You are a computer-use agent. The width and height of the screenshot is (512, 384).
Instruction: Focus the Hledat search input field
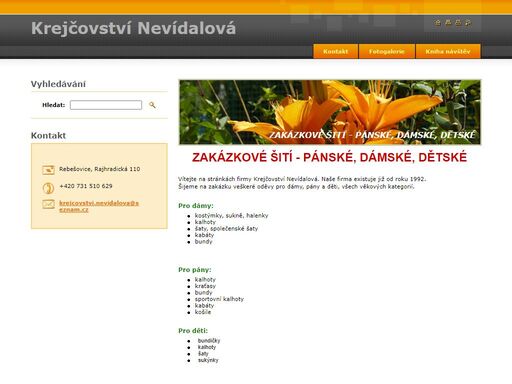[x=106, y=105]
